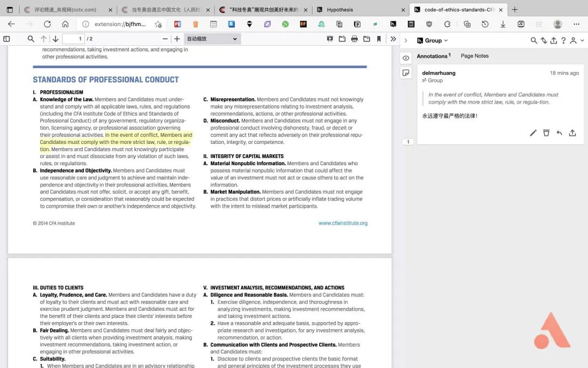Viewport: 588px width, 368px height.
Task: Switch to the Annotations tab
Action: [x=433, y=56]
